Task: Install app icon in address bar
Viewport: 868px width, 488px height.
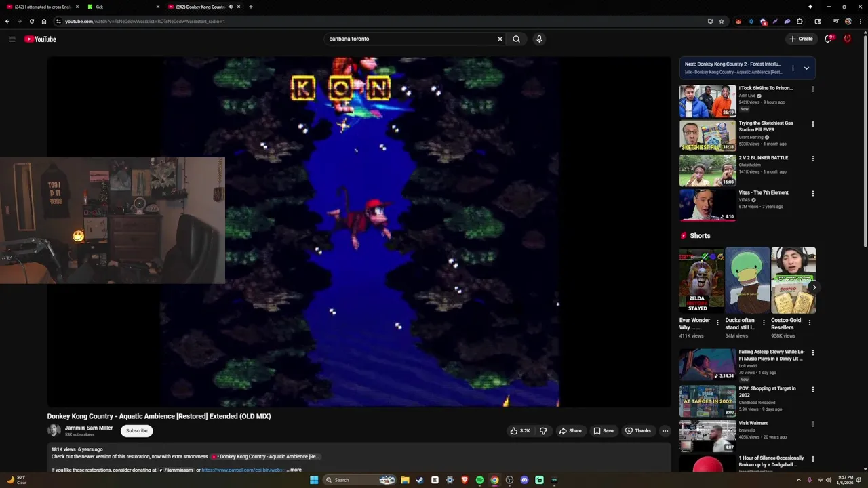Action: click(710, 21)
